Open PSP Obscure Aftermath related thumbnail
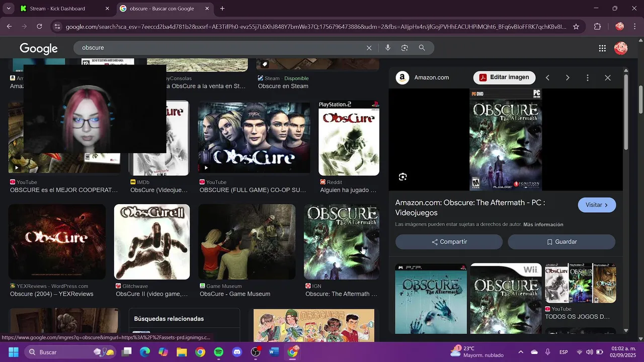This screenshot has height=362, width=644. click(431, 299)
